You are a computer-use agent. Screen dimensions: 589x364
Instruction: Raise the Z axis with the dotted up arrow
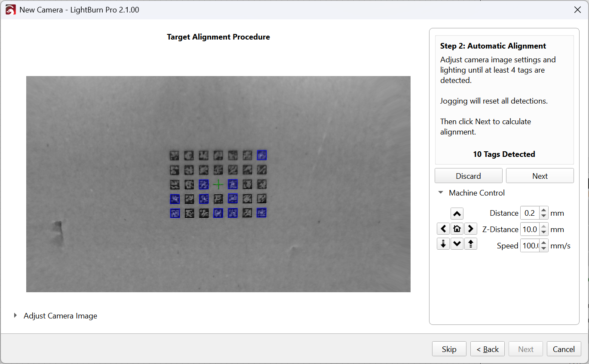pyautogui.click(x=471, y=244)
